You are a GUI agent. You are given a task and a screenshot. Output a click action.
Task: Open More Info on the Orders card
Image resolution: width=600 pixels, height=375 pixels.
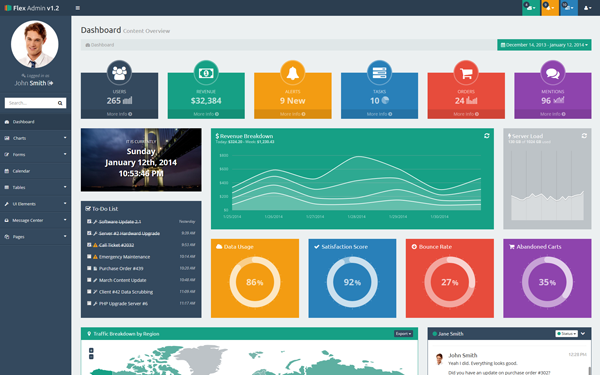[x=466, y=114]
